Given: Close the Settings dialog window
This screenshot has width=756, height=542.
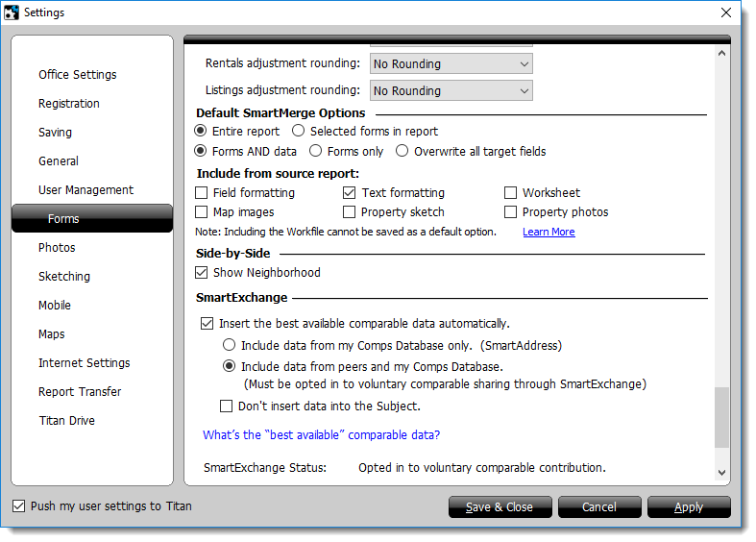Looking at the screenshot, I should click(726, 12).
